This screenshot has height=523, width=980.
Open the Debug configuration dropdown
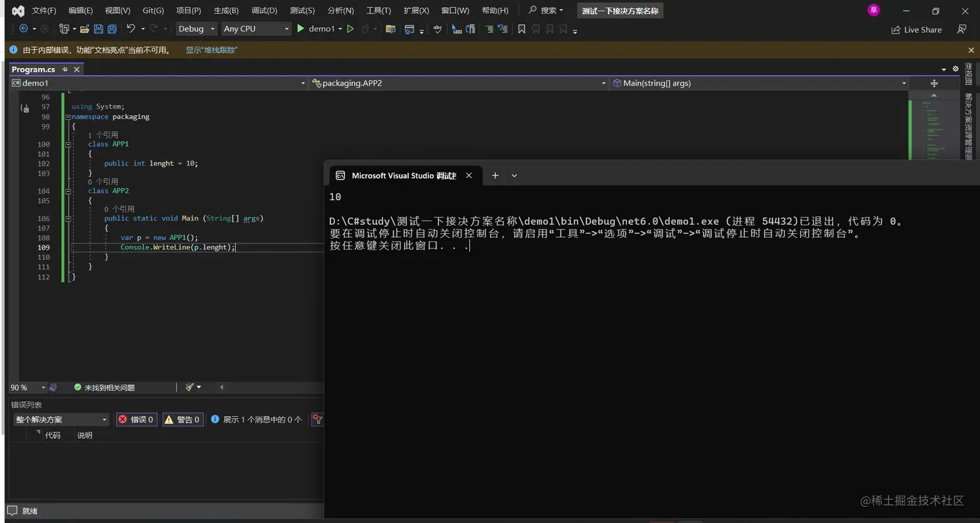pos(196,29)
